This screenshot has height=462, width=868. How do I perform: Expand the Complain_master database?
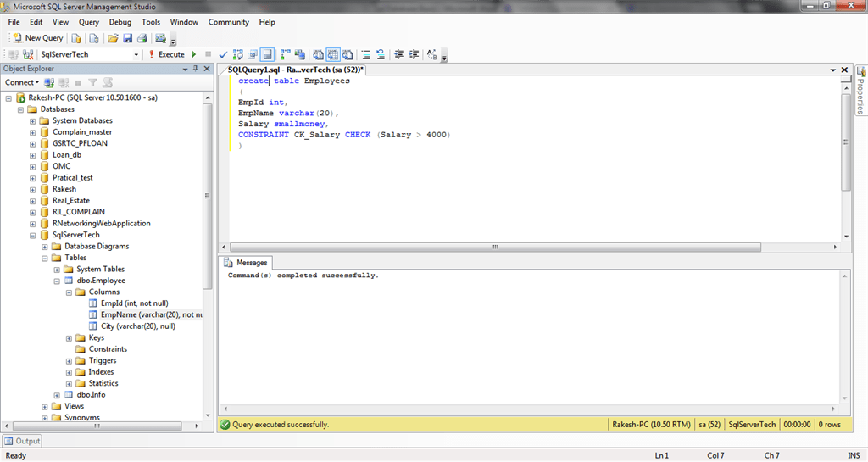pyautogui.click(x=33, y=132)
